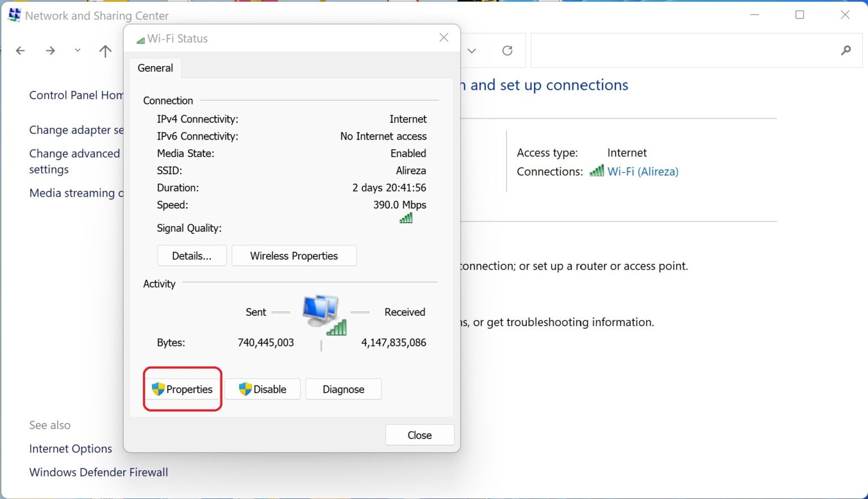Select the General tab
The image size is (868, 499).
click(155, 68)
